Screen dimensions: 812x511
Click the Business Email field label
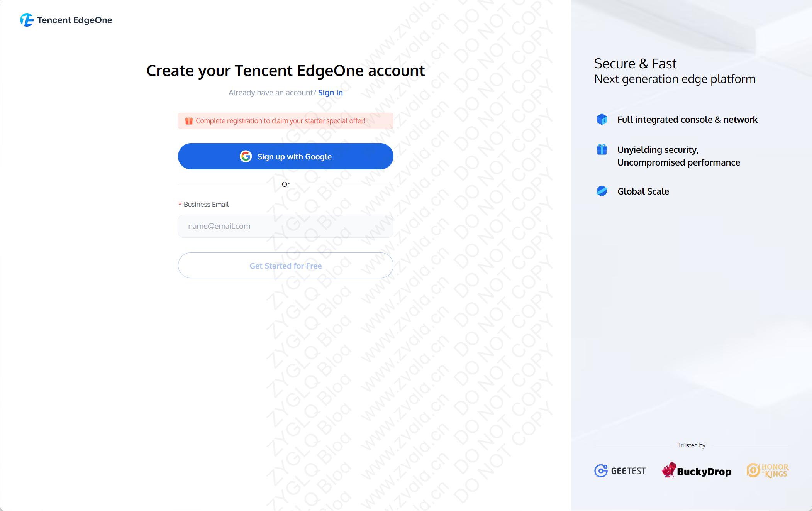206,205
